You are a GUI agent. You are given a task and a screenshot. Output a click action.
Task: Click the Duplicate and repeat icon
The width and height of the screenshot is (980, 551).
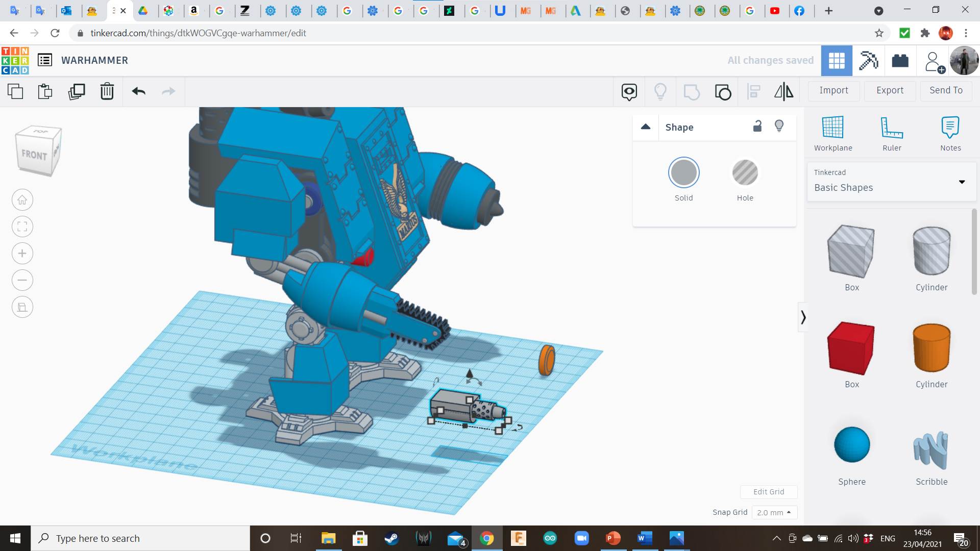[77, 91]
